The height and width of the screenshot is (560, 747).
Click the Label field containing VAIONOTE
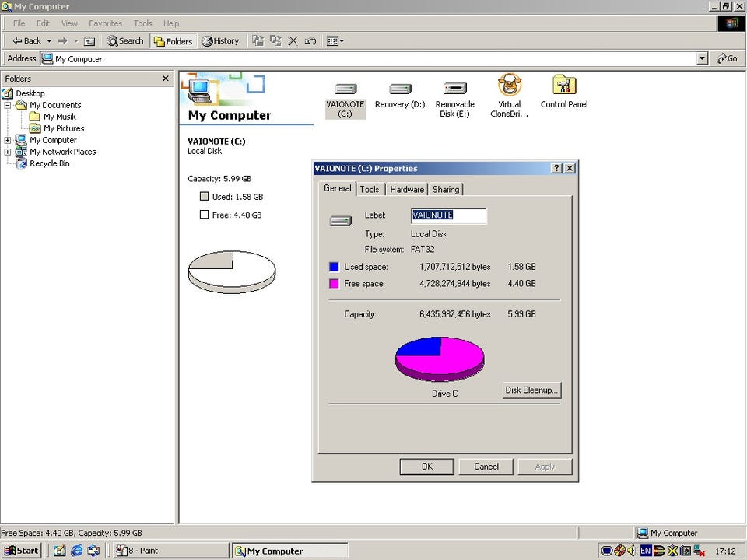click(448, 215)
